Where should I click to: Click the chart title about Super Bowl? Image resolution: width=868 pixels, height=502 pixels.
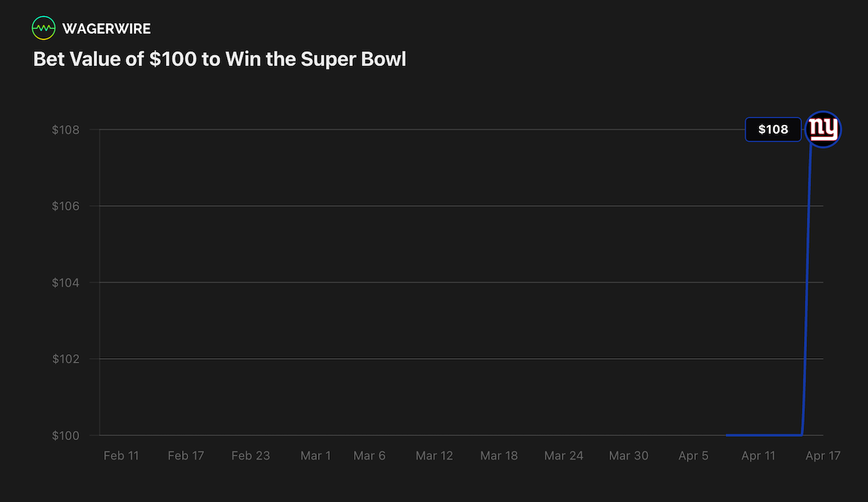219,59
